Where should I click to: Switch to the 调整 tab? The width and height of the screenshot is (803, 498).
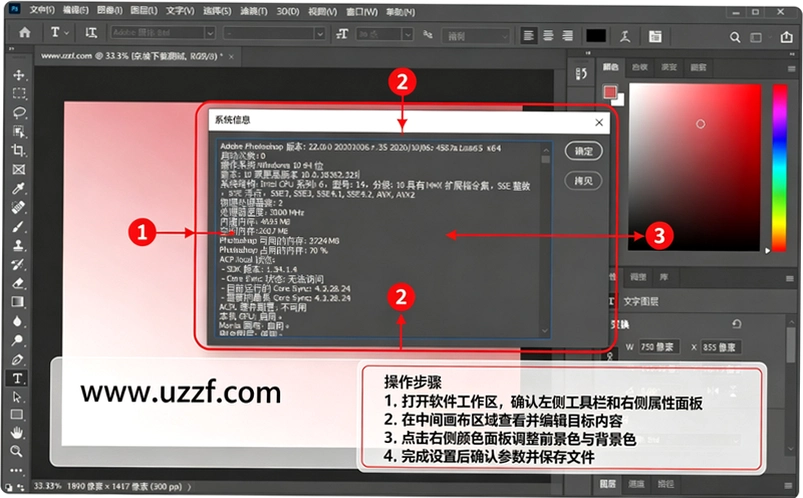[x=638, y=277]
